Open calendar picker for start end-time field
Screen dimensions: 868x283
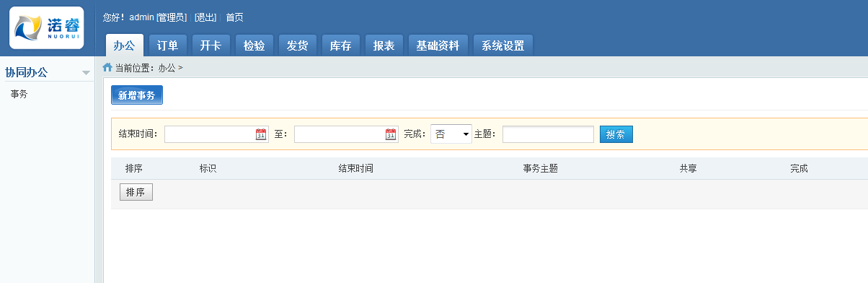(261, 134)
